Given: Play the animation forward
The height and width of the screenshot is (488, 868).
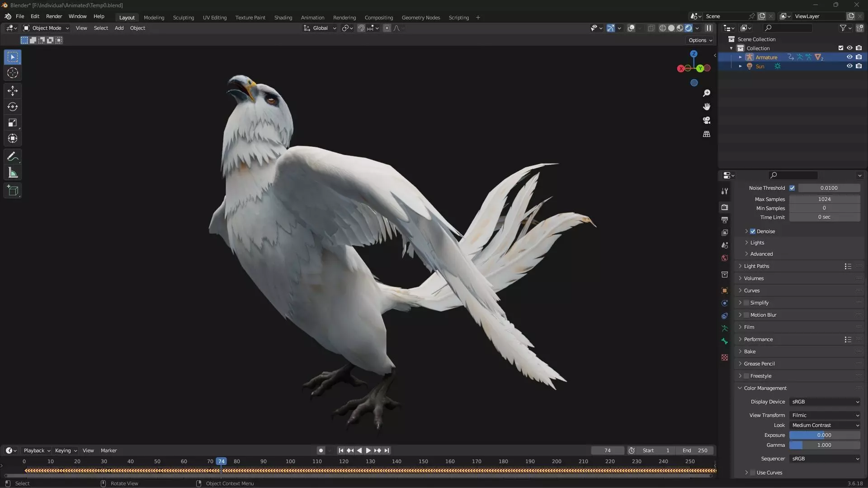Looking at the screenshot, I should [368, 450].
